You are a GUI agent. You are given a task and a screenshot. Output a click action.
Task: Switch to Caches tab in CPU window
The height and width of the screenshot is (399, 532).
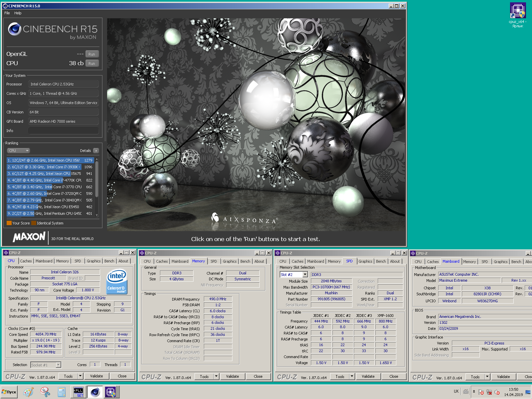(x=26, y=261)
